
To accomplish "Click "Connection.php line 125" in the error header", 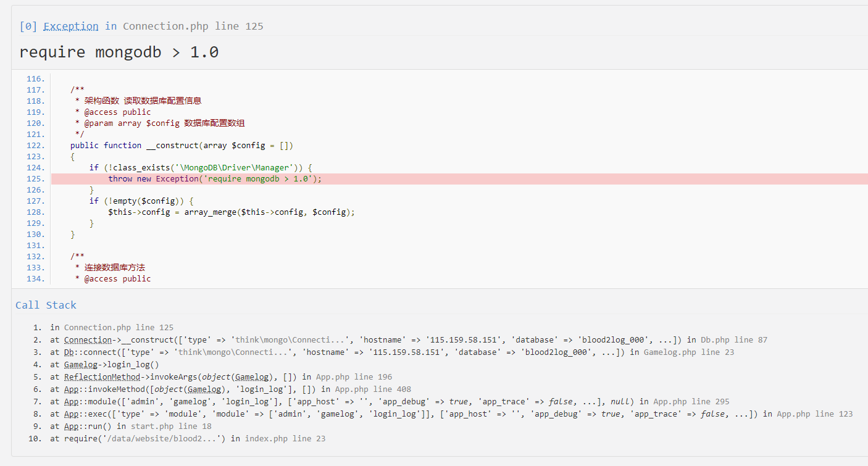I will coord(193,26).
